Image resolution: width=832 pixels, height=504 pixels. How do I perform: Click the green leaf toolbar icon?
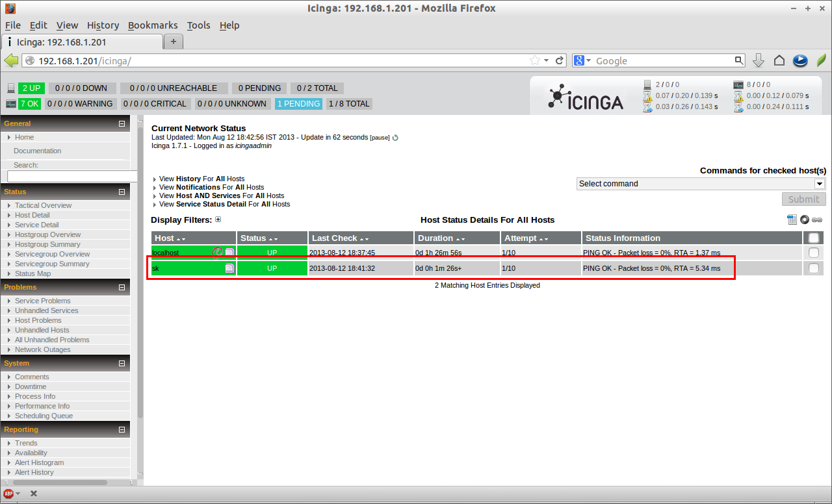coord(822,60)
